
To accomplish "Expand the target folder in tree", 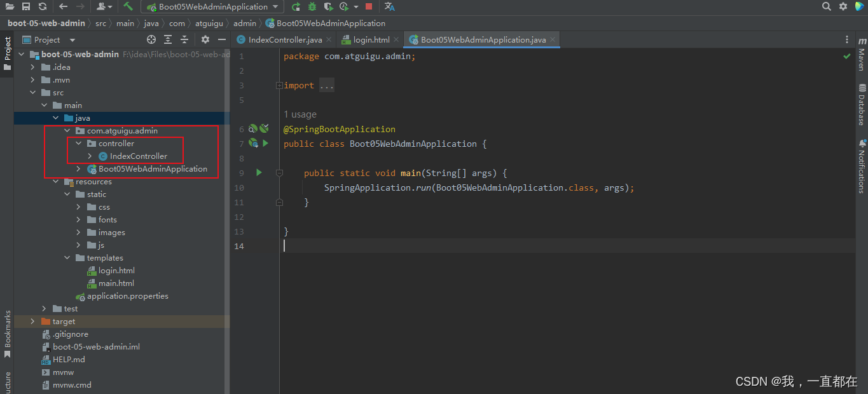I will [x=33, y=322].
